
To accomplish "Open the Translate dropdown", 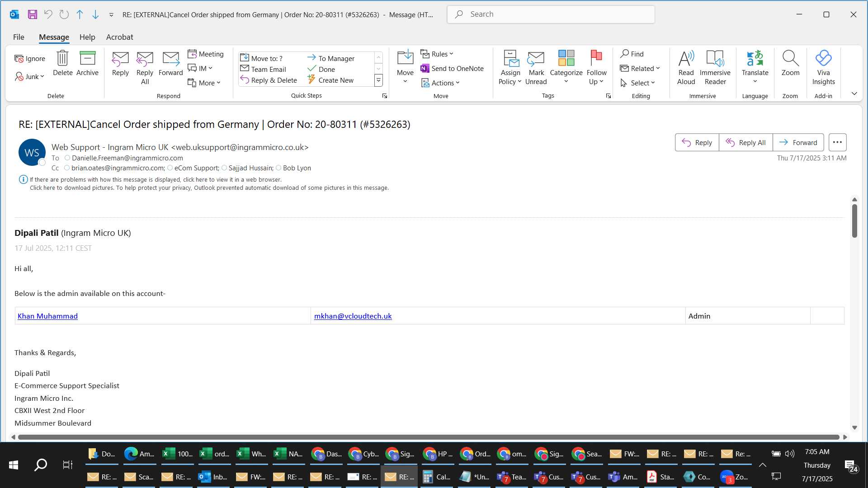I will pos(755,68).
